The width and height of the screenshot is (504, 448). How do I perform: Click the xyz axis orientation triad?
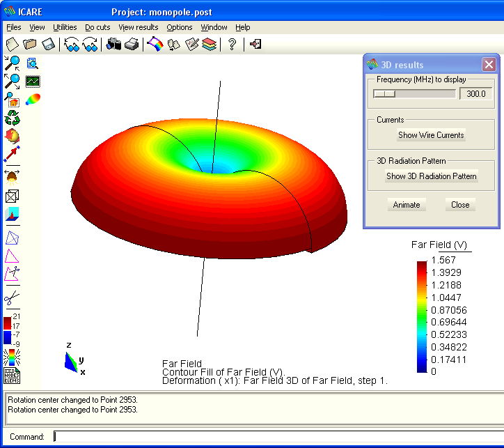tap(74, 360)
